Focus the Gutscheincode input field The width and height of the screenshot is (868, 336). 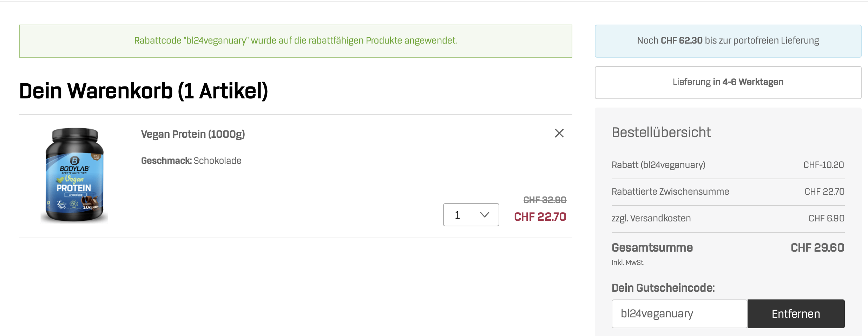(x=679, y=314)
